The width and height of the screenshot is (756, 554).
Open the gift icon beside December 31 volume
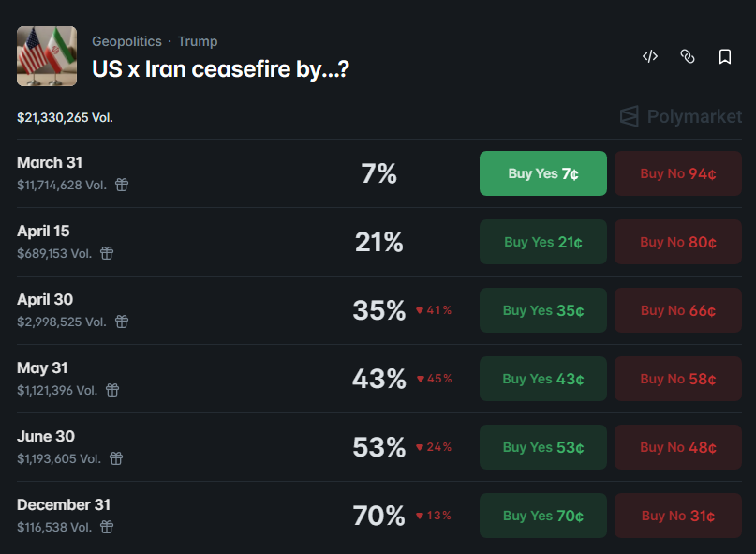coord(107,527)
